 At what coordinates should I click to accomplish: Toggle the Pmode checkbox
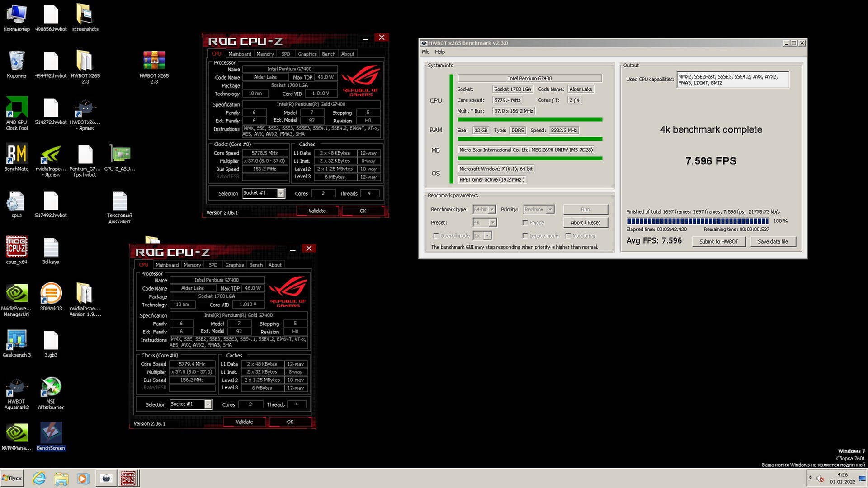coord(525,222)
